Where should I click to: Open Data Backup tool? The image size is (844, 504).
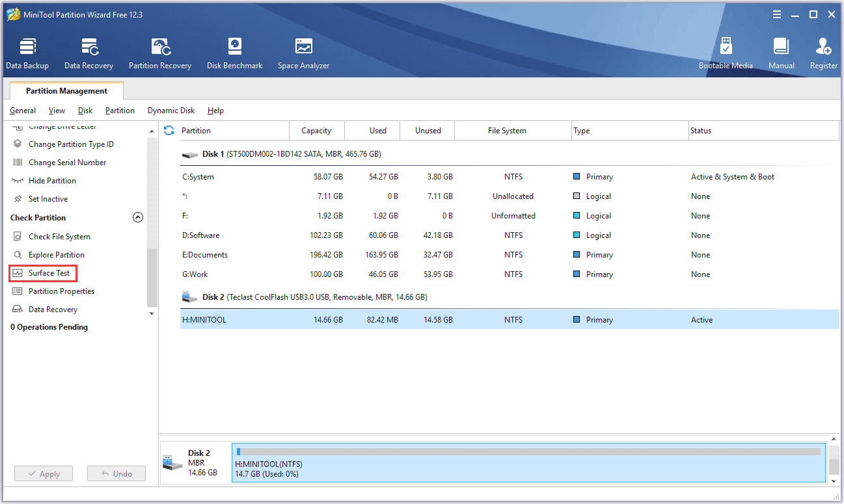pos(27,54)
